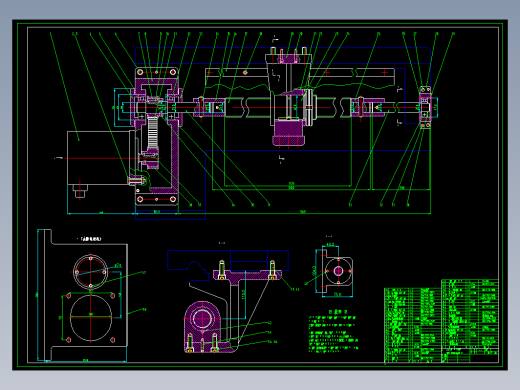Select the magenta center of the small flange view
Image resolution: width=520 pixels, height=390 pixels.
pos(338,271)
